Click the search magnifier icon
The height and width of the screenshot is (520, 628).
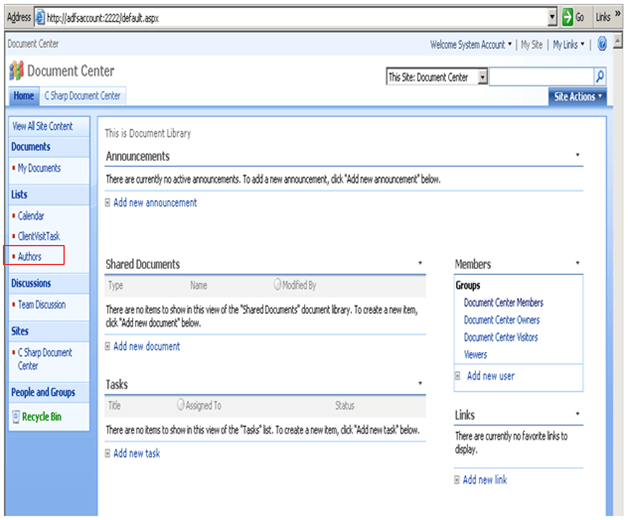coord(600,77)
